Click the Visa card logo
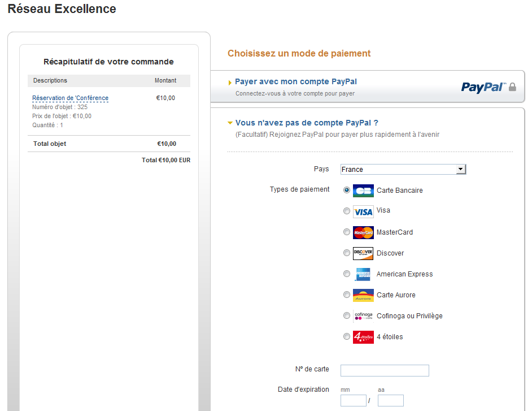This screenshot has width=532, height=411. coord(363,211)
